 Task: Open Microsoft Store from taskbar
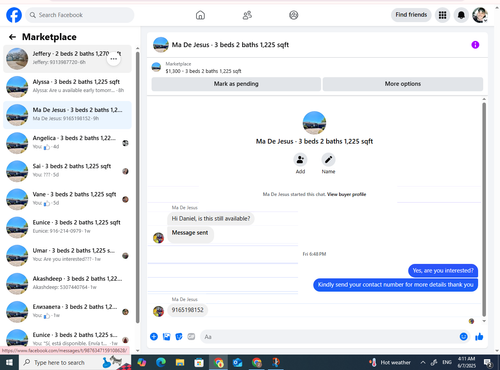coord(199,362)
